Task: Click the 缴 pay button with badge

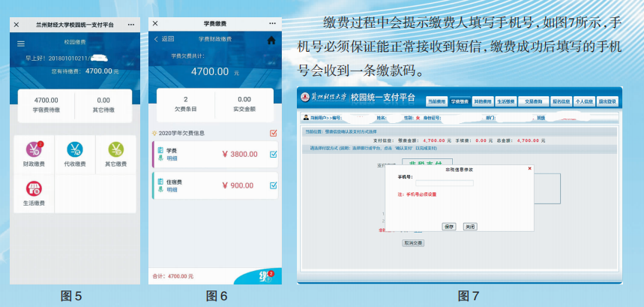Action: click(265, 276)
